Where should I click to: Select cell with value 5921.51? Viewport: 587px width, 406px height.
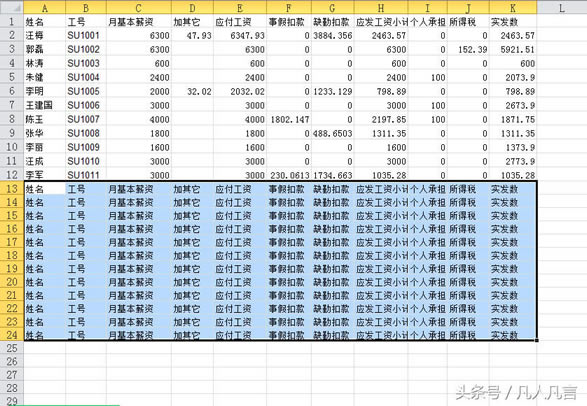513,49
